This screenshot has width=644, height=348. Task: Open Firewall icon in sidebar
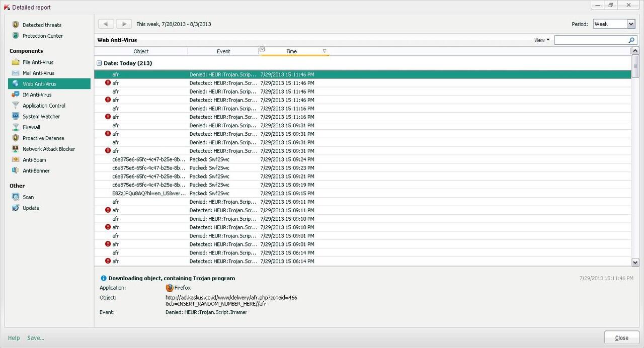(x=16, y=127)
